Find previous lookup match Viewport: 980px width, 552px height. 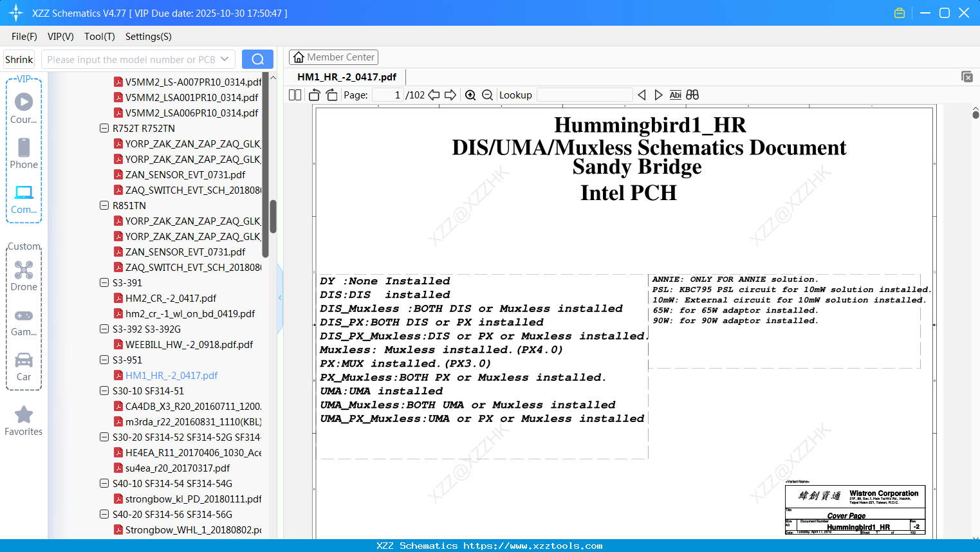pos(642,95)
